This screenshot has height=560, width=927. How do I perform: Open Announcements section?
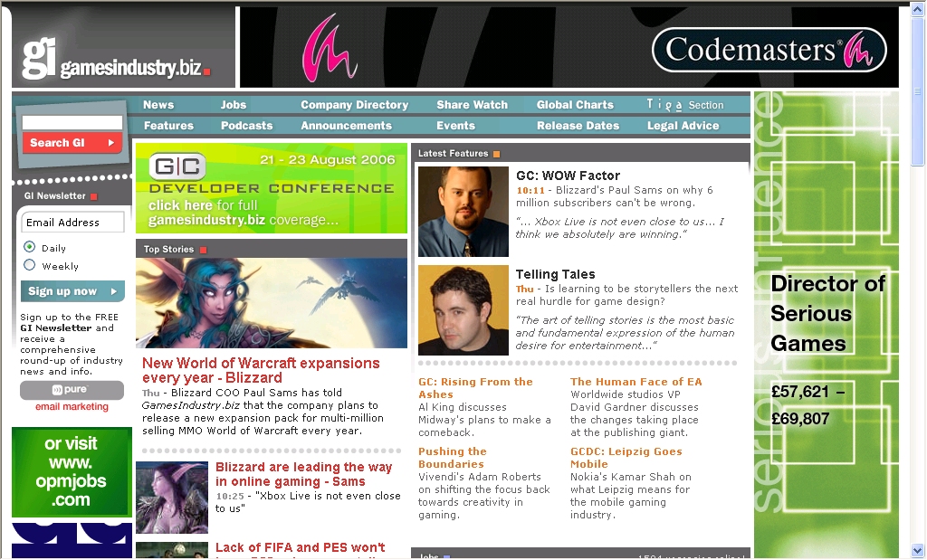pyautogui.click(x=346, y=125)
